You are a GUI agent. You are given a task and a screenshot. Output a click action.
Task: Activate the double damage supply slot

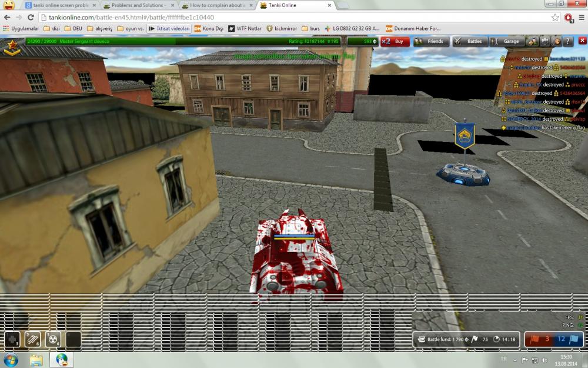53,340
